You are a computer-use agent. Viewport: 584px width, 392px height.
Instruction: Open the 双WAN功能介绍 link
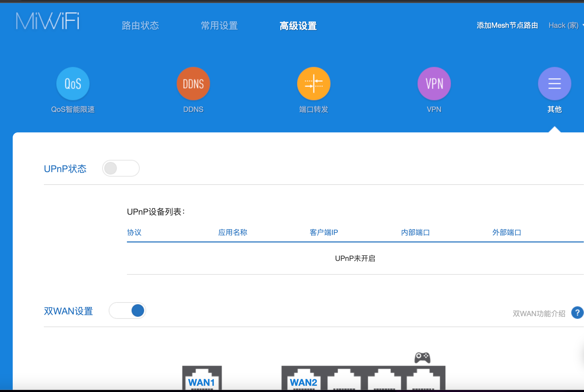(539, 314)
